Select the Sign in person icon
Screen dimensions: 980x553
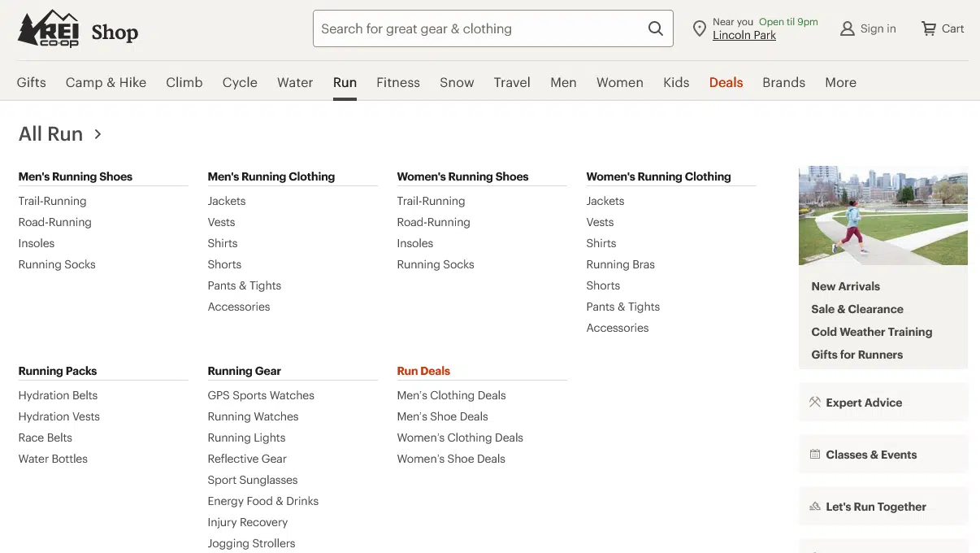tap(847, 28)
